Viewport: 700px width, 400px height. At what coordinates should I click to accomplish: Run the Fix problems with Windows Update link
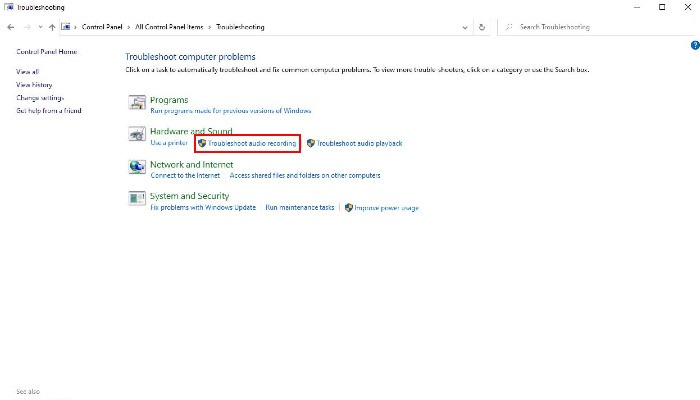[203, 208]
